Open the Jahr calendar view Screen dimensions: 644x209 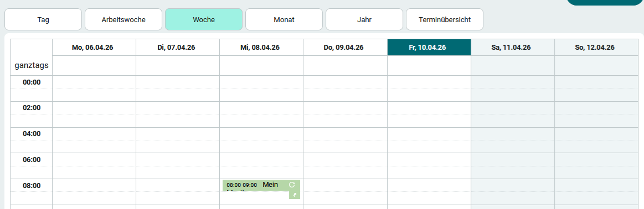point(364,20)
